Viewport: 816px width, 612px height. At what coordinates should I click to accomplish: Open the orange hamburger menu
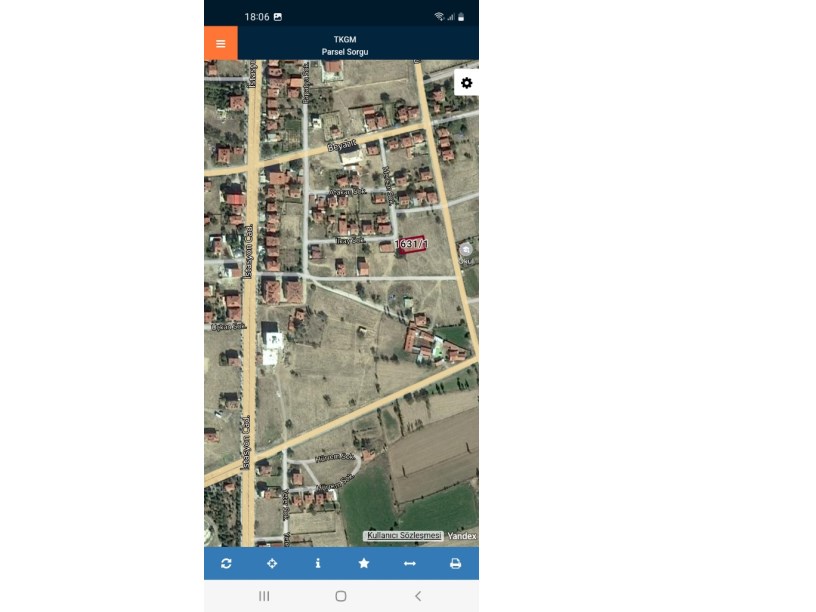[221, 43]
